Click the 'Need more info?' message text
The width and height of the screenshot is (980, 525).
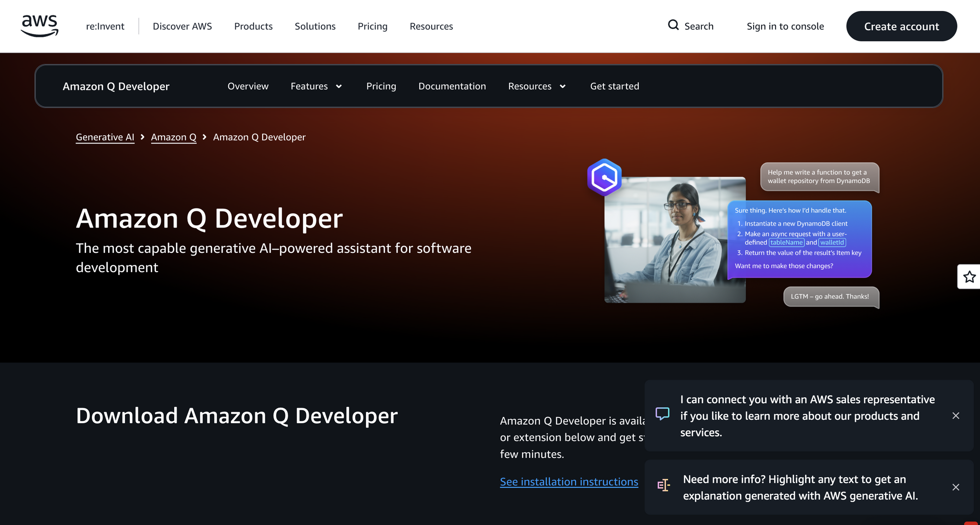[x=801, y=487]
